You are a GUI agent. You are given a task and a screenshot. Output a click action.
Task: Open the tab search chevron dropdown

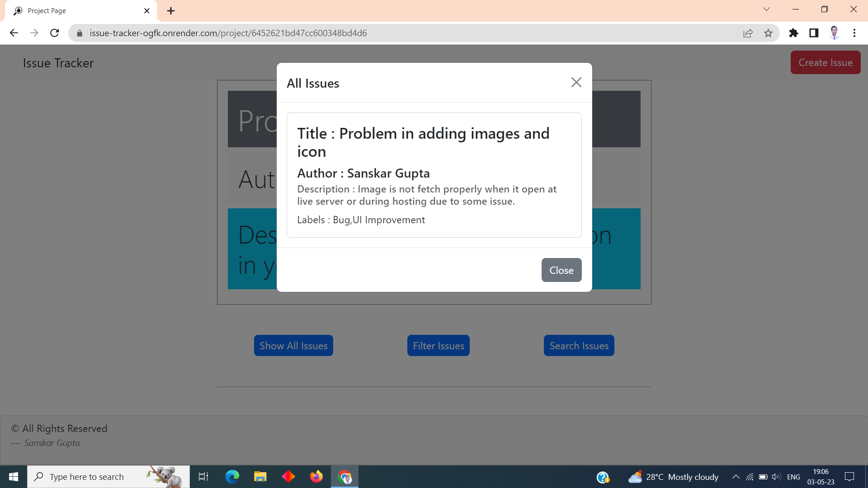pyautogui.click(x=767, y=9)
